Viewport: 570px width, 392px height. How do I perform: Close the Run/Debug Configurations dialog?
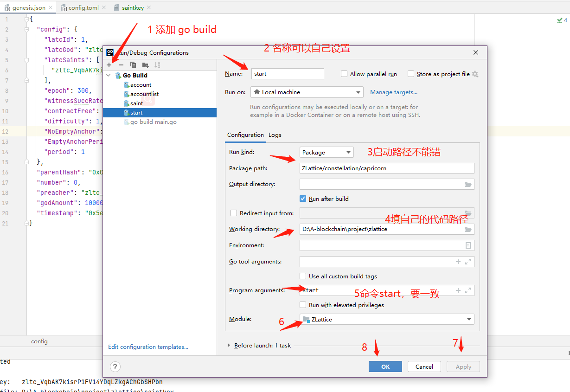click(476, 53)
